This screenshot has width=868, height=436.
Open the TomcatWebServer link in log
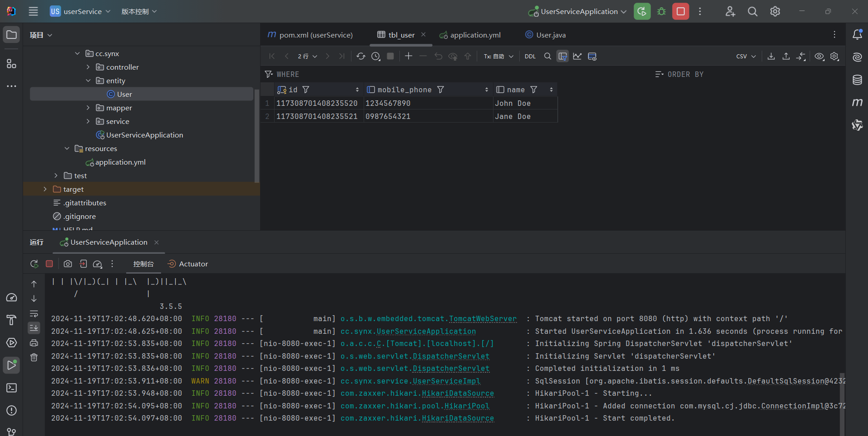tap(483, 319)
